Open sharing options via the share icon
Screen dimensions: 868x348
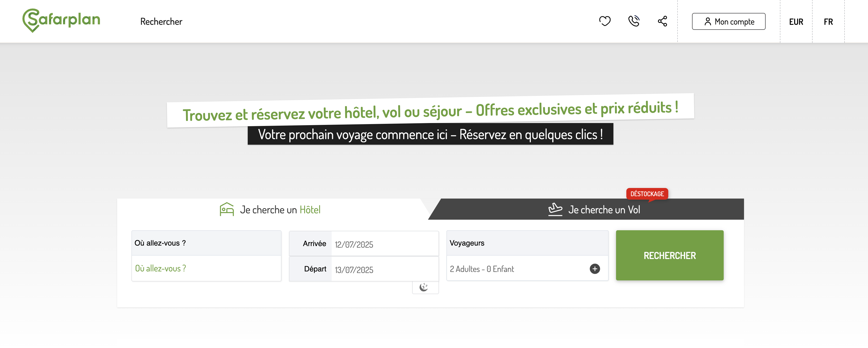662,21
